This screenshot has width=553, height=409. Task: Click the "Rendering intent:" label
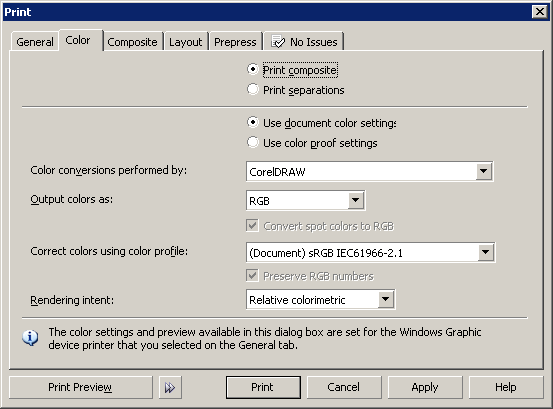pyautogui.click(x=72, y=300)
